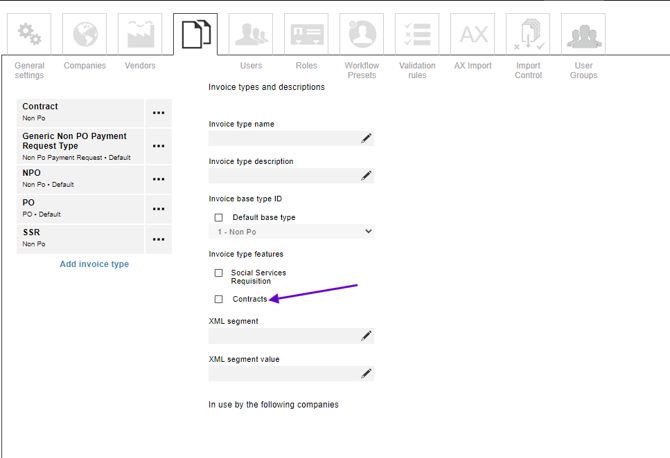Select Generic Non PO Payment Request Type row
This screenshot has width=670, height=458.
pos(80,146)
